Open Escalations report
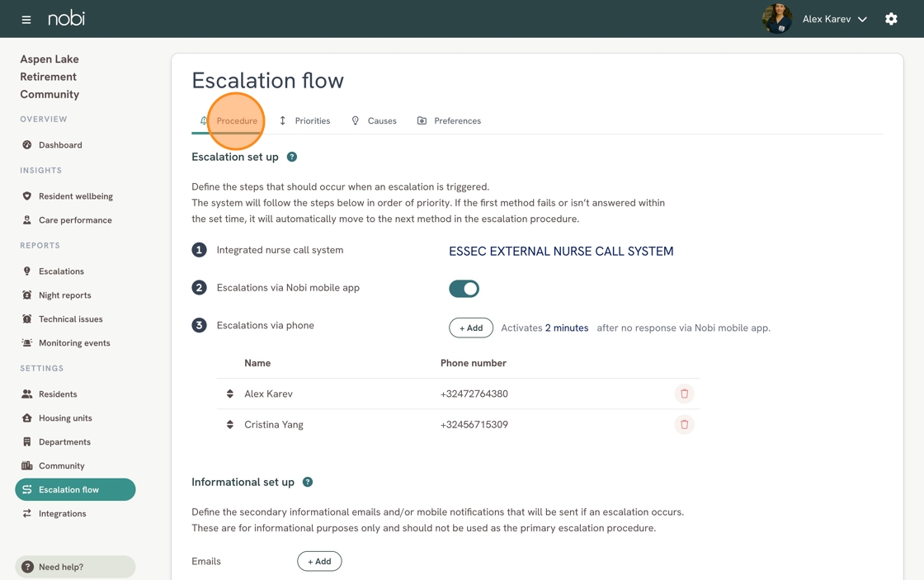The width and height of the screenshot is (924, 580). point(61,271)
